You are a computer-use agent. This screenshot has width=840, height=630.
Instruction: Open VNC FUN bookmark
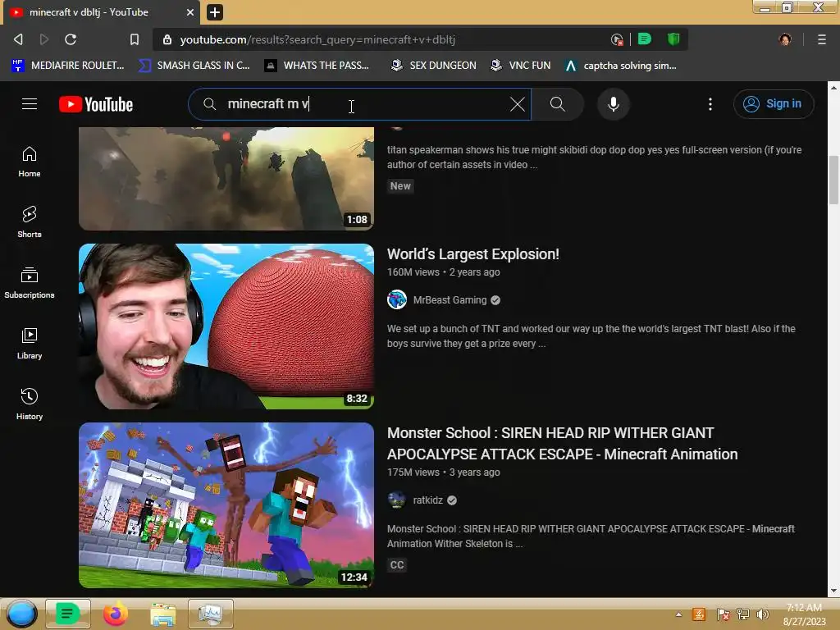coord(521,66)
